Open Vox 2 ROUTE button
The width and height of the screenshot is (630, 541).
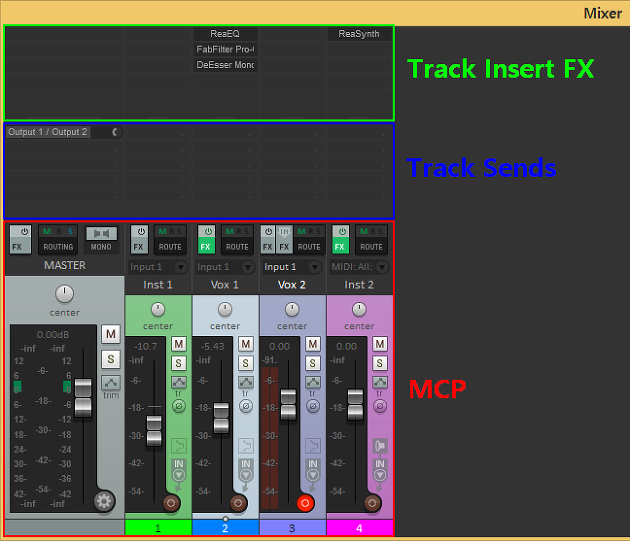point(309,247)
